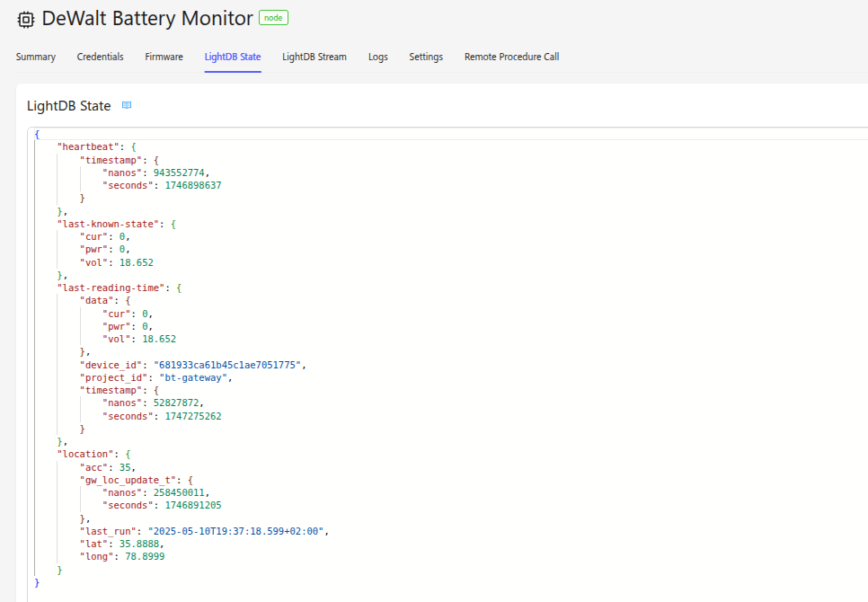868x602 pixels.
Task: Click nanos value 52827872
Action: coord(176,403)
